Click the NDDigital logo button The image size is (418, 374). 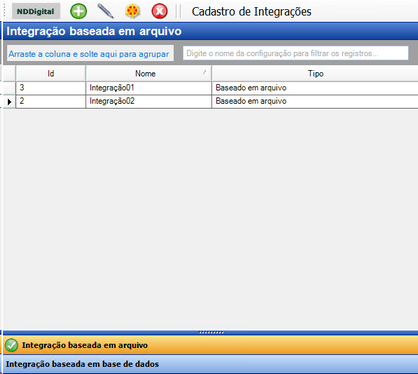click(36, 11)
